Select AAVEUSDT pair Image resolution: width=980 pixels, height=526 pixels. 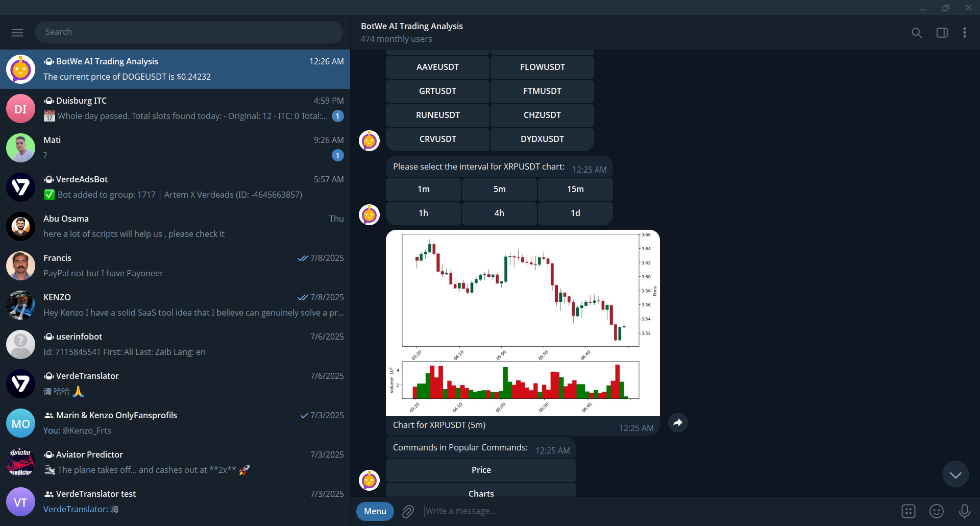pos(437,67)
